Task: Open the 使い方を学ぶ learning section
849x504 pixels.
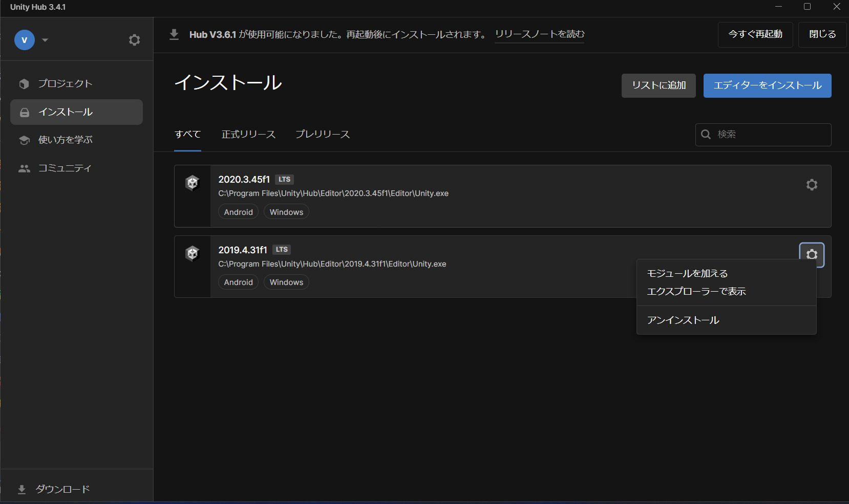Action: pyautogui.click(x=65, y=139)
